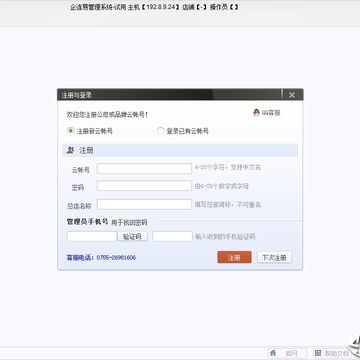This screenshot has height=360, width=360.
Task: Select the 注册新云帐号 radio button
Action: click(x=70, y=131)
